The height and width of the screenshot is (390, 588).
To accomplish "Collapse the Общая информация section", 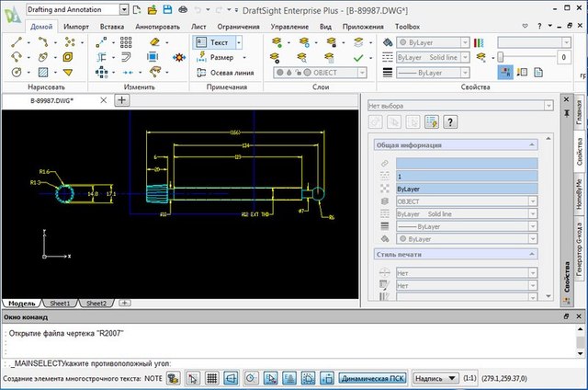I will (530, 145).
